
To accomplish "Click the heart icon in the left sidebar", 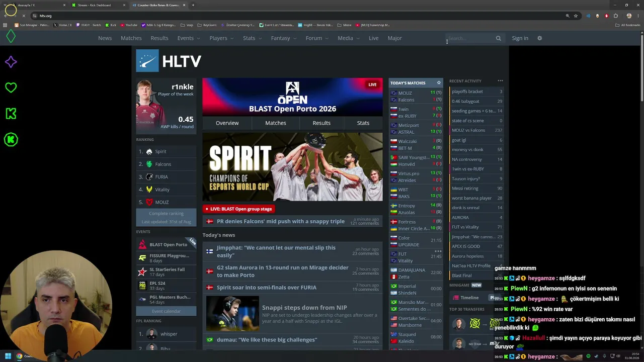I will click(x=11, y=87).
